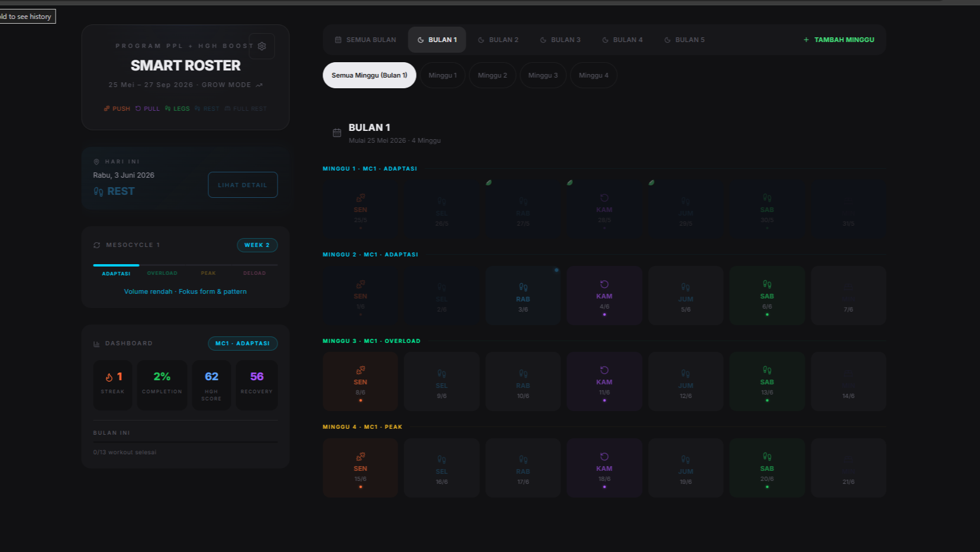Switch to the Semua Bulan tab
Image resolution: width=980 pixels, height=552 pixels.
click(x=365, y=40)
